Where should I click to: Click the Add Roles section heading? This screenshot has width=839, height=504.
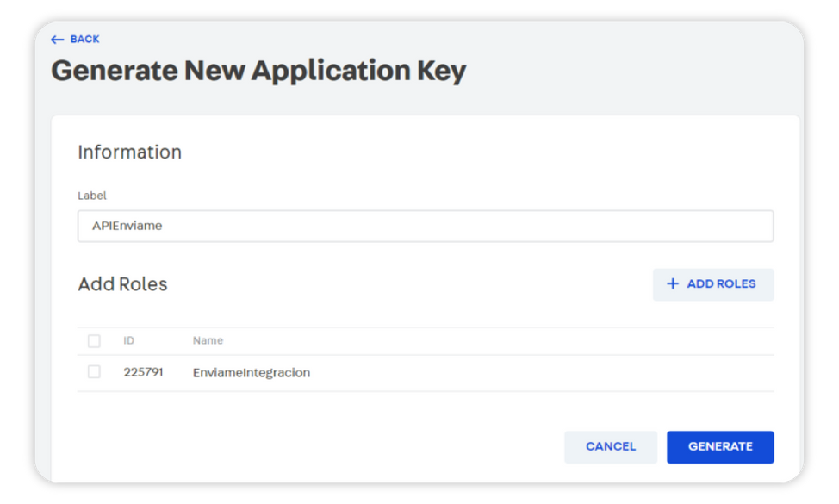tap(122, 284)
